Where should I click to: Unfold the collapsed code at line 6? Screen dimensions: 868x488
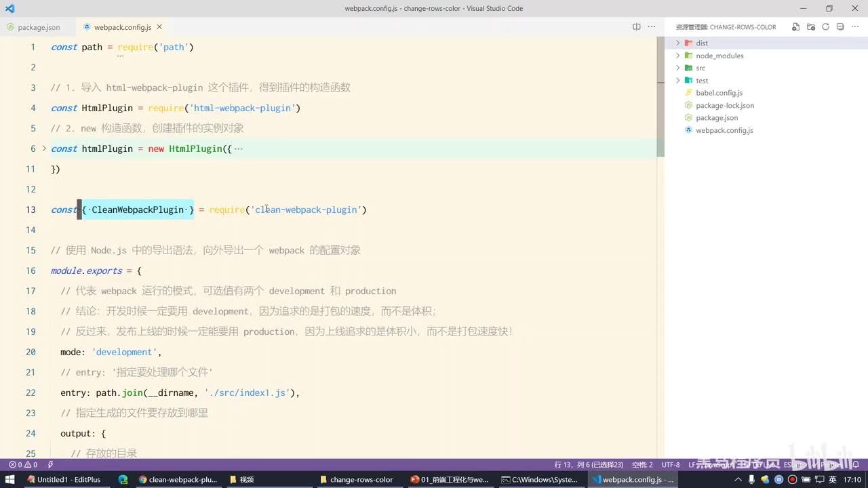point(44,148)
